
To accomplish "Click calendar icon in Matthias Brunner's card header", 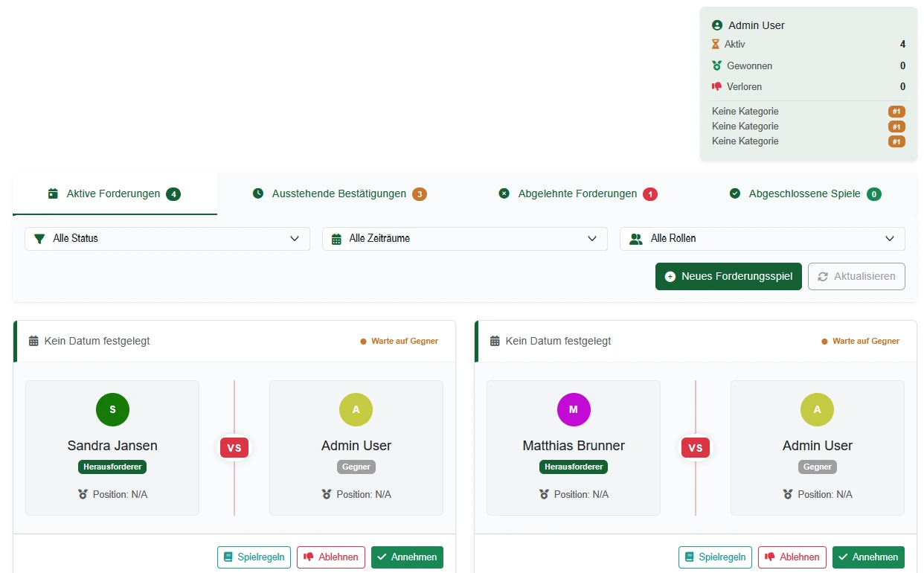I will [495, 341].
